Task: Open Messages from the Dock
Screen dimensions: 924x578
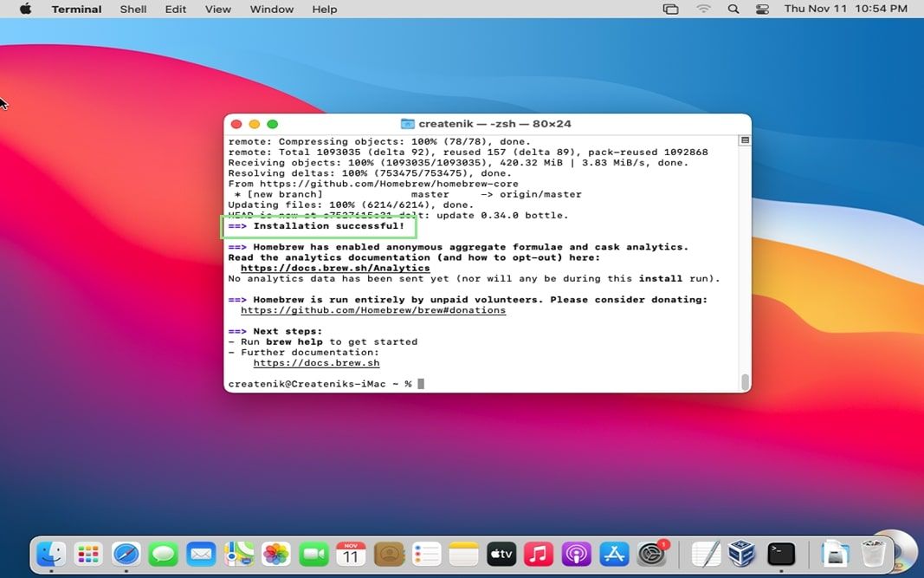Action: pos(164,554)
